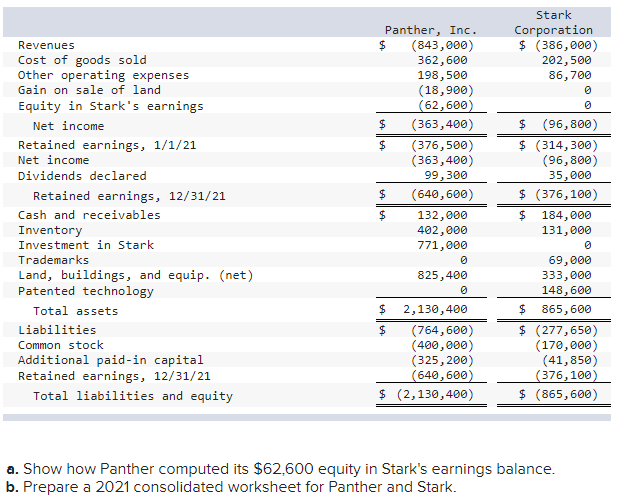Select the "Revenues" row label
Image resolution: width=642 pixels, height=503 pixels.
pyautogui.click(x=46, y=45)
